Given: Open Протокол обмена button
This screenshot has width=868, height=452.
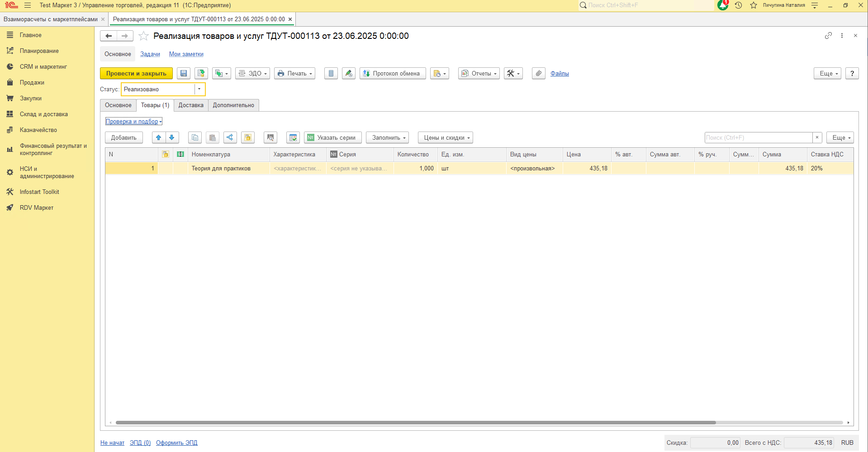Looking at the screenshot, I should 393,73.
